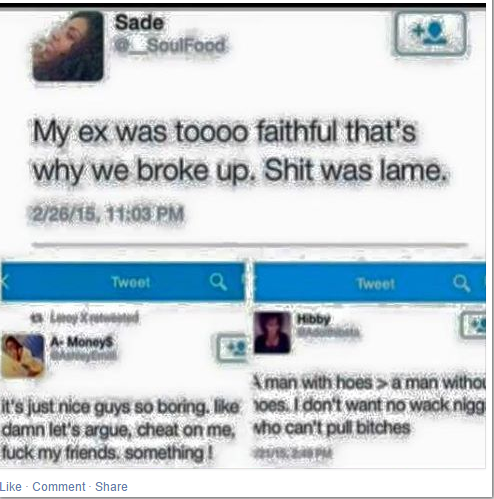The width and height of the screenshot is (494, 499).
Task: Click the Hibby display name
Action: (313, 319)
